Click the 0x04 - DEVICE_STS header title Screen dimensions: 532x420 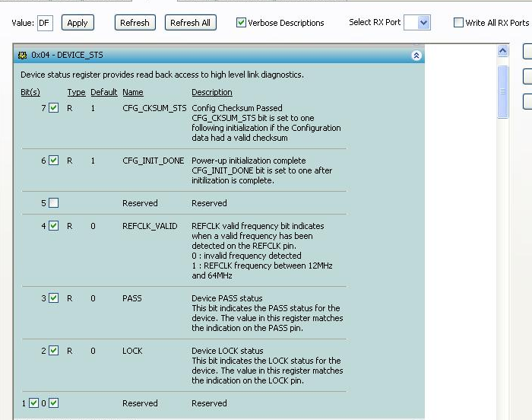click(67, 55)
